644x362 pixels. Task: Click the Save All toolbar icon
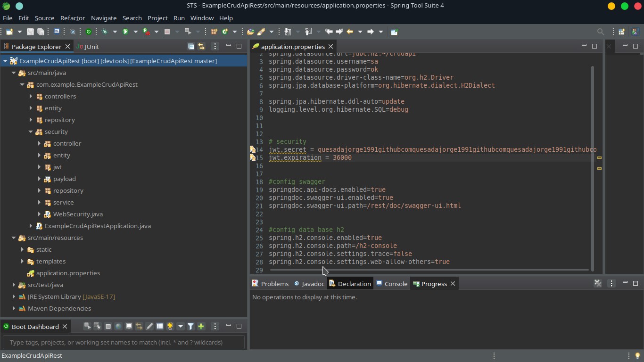[41, 32]
